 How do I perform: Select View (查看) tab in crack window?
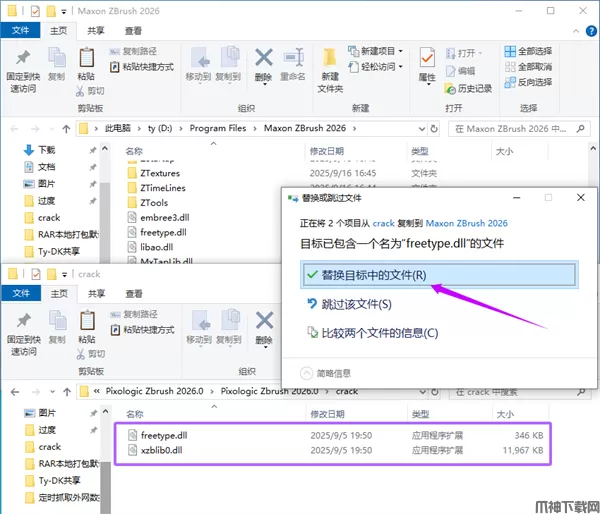[134, 294]
